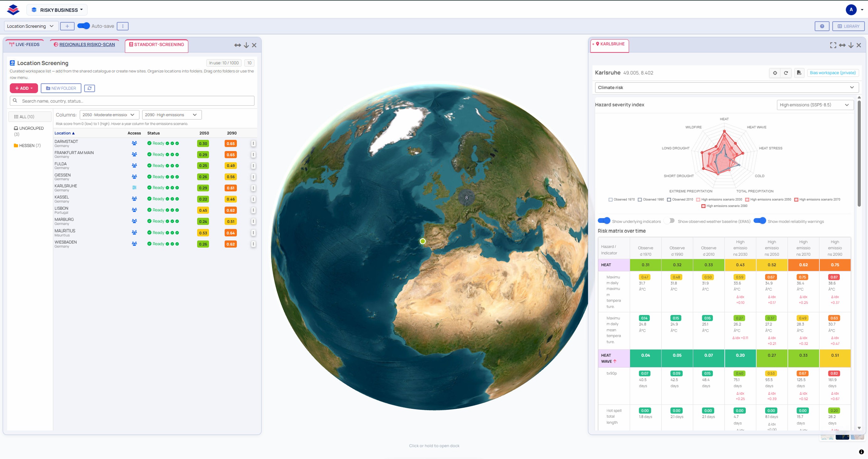Image resolution: width=868 pixels, height=459 pixels.
Task: Open the RISKY BUSINESS workspace dropdown
Action: click(x=57, y=10)
